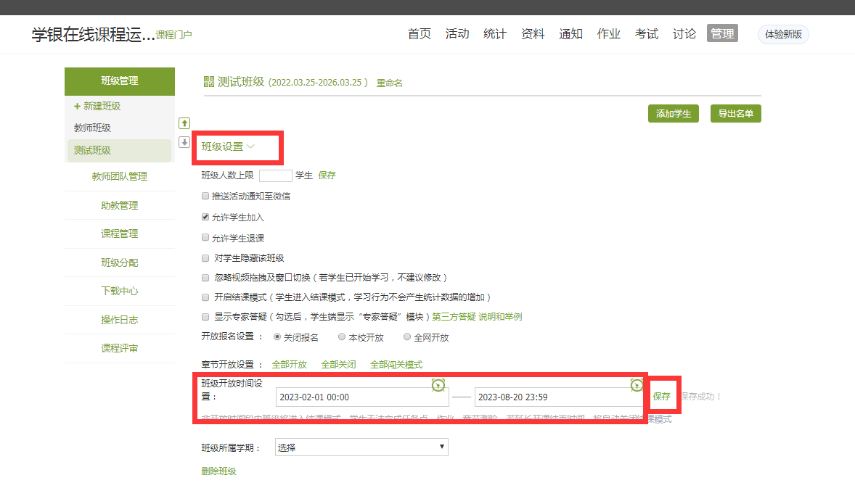The image size is (855, 504).
Task: Open 班级分配 sidebar item
Action: [120, 263]
